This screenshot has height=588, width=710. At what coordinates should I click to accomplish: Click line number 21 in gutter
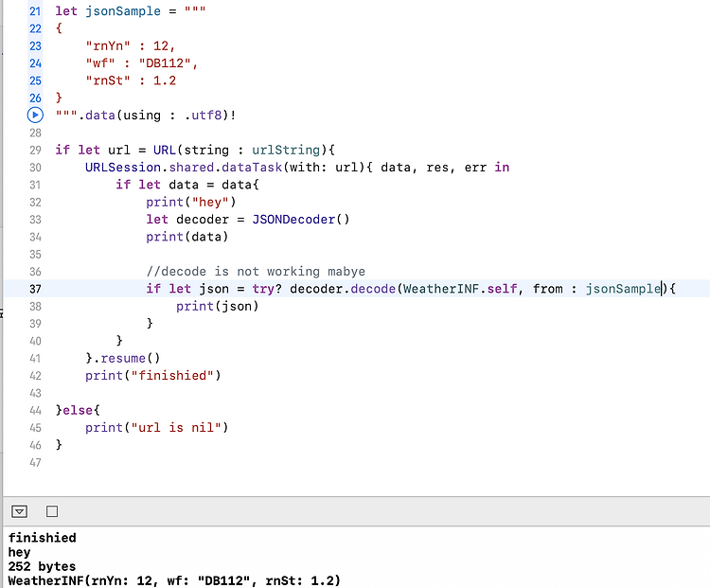click(x=35, y=11)
